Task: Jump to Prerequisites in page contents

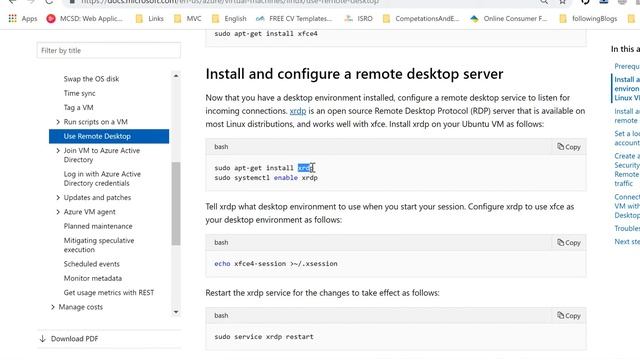Action: coord(627,66)
